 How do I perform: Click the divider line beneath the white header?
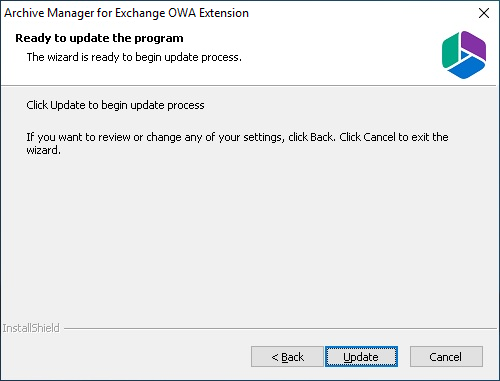coord(249,86)
